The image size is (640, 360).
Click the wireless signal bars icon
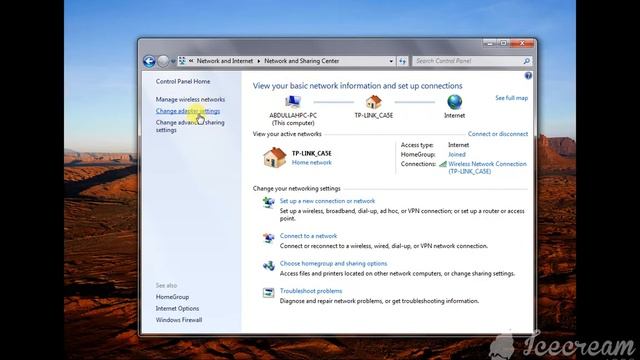(x=442, y=164)
